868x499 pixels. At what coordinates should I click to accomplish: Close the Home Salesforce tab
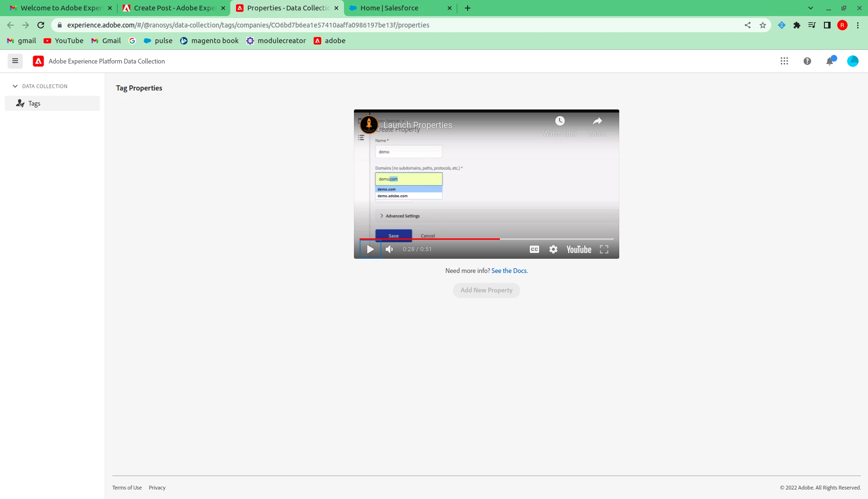[x=450, y=8]
